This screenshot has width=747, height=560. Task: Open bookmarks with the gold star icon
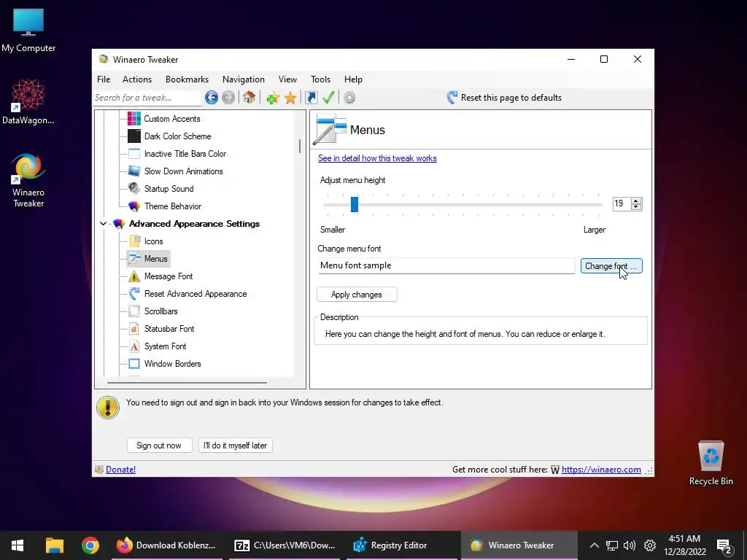(x=290, y=98)
